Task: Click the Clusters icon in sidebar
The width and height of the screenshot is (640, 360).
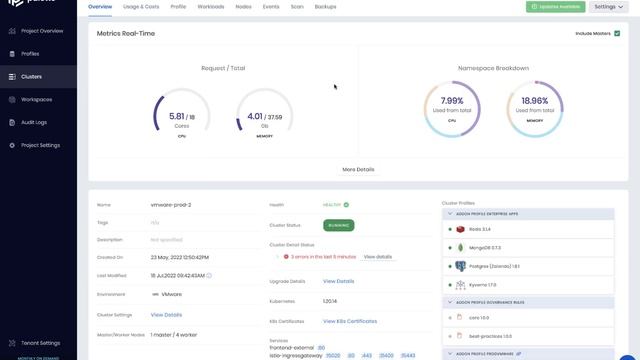Action: [x=12, y=77]
